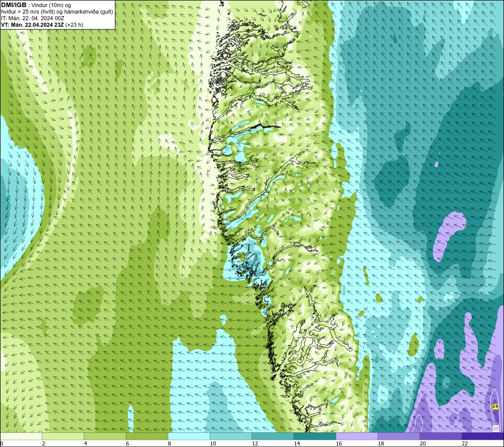Screen dimensions: 504x447
Task: Click the DMI/IGB title text
Action: (14, 5)
